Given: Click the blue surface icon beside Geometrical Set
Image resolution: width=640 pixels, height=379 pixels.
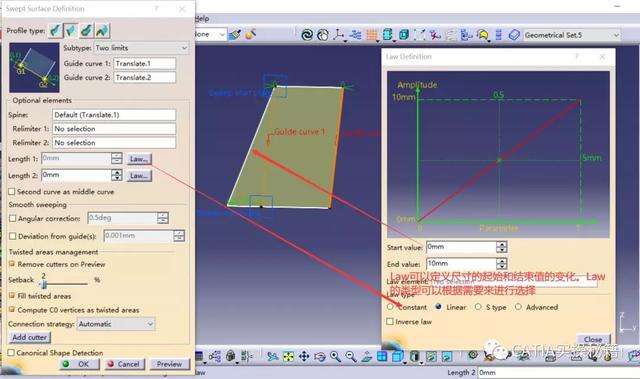Looking at the screenshot, I should (x=514, y=35).
